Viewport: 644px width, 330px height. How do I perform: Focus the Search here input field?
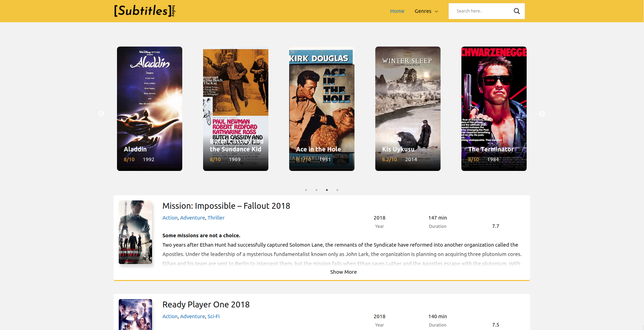(x=481, y=11)
